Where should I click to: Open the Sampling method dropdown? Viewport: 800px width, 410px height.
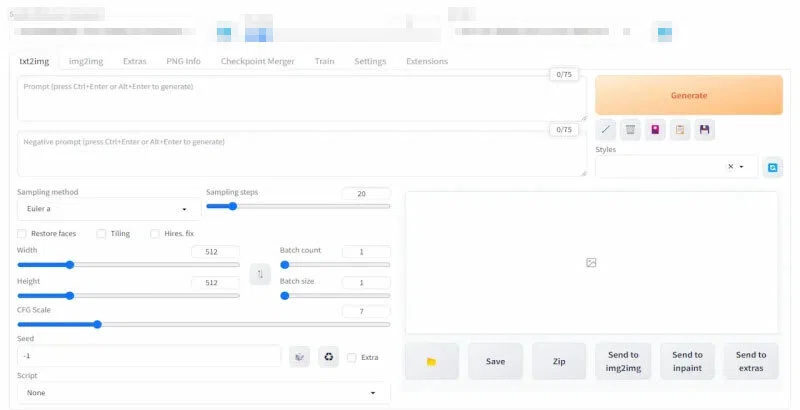(109, 209)
